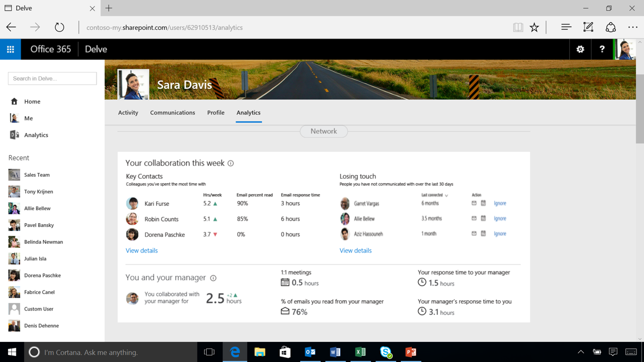The height and width of the screenshot is (362, 644).
Task: Open the Office 365 app launcher
Action: (x=10, y=49)
